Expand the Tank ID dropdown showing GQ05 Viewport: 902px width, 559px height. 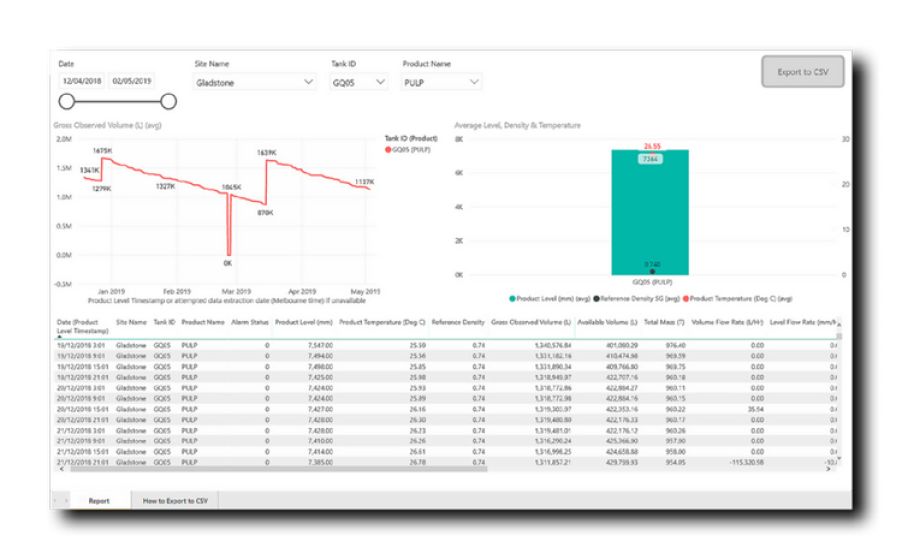click(358, 83)
